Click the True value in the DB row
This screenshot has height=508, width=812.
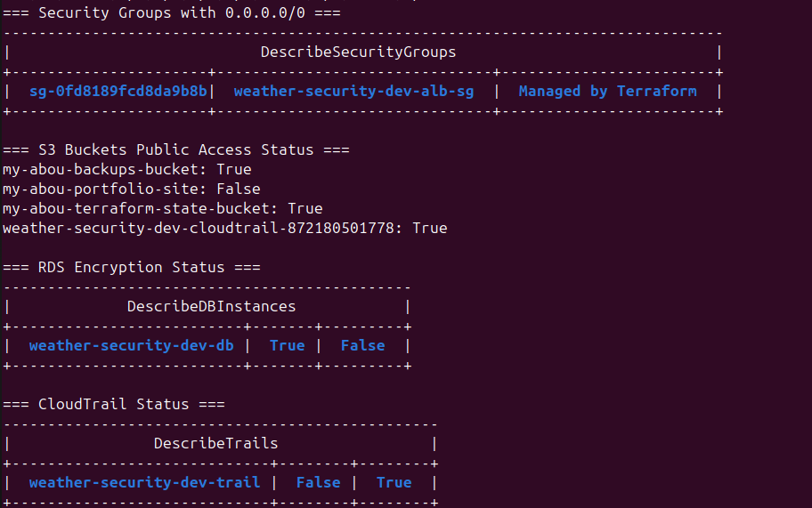tap(288, 345)
